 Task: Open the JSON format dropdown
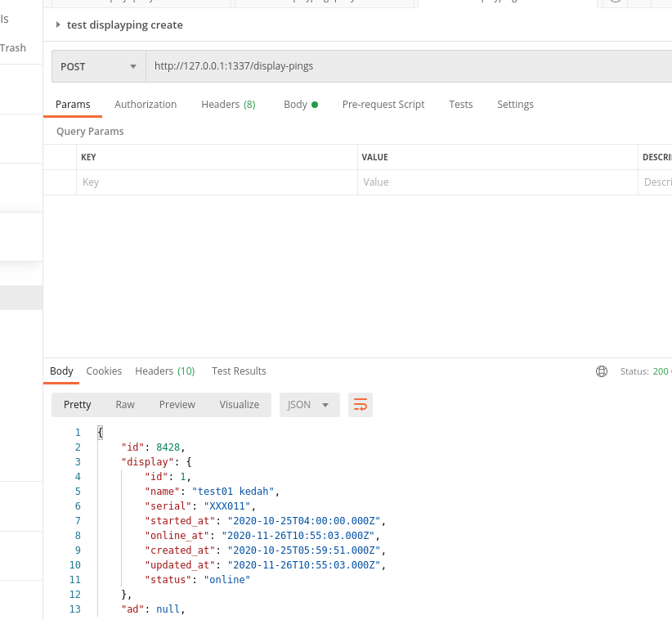(x=309, y=405)
